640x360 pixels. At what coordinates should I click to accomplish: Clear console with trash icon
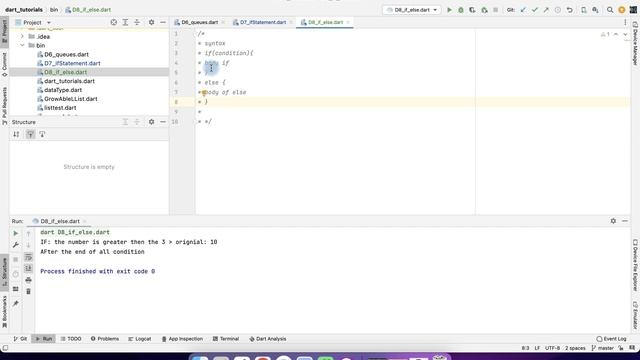pos(28,291)
